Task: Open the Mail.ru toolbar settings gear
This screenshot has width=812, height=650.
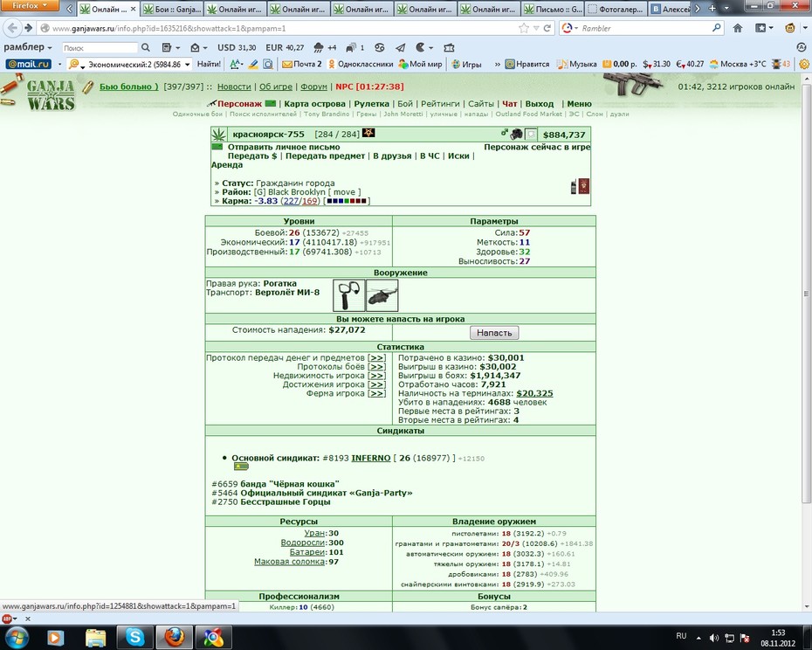Action: coord(804,65)
